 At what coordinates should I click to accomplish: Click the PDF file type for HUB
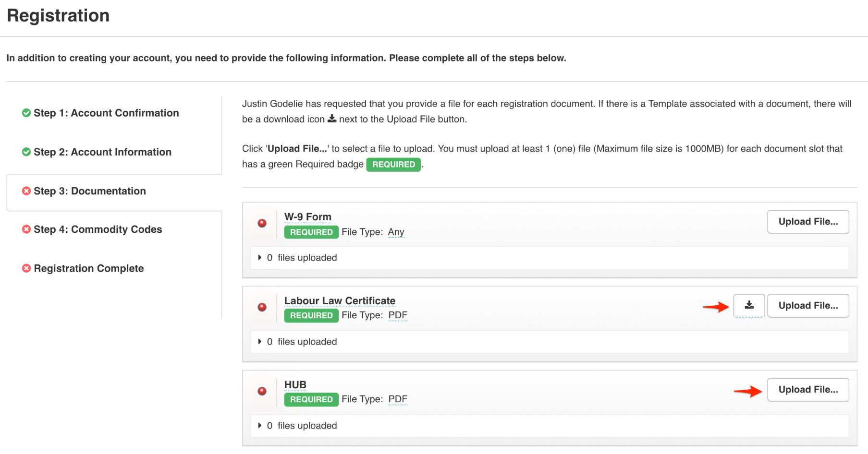[398, 399]
